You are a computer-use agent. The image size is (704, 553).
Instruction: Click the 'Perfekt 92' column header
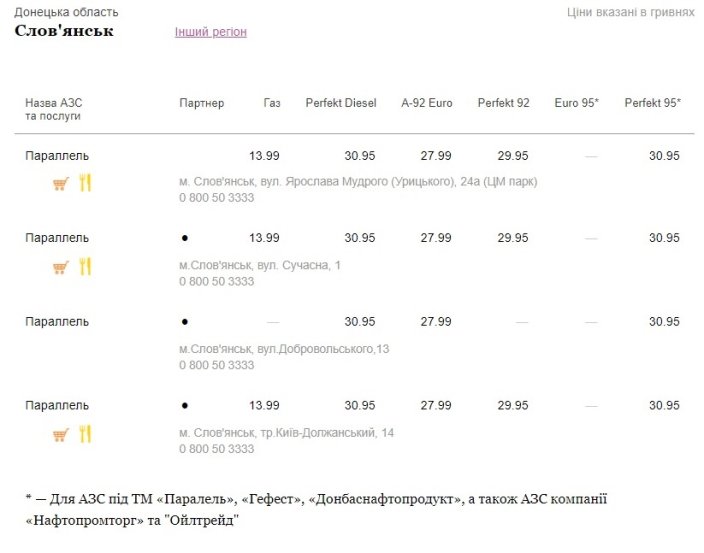503,103
